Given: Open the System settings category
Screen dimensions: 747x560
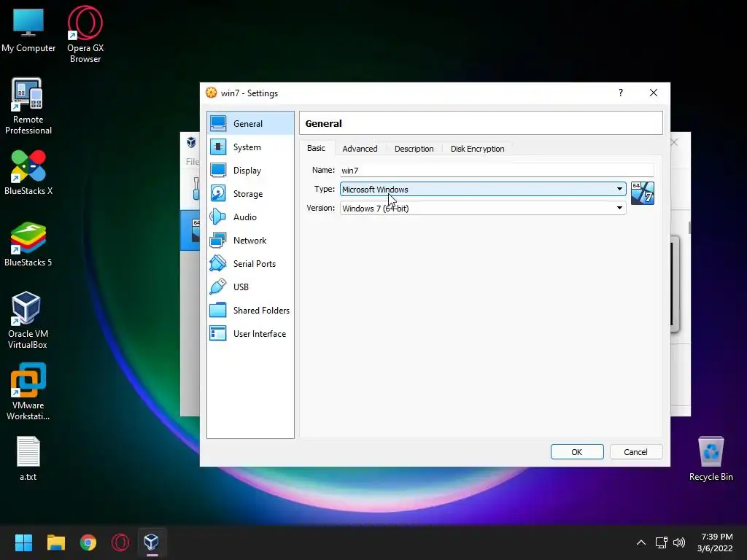Looking at the screenshot, I should click(x=251, y=147).
